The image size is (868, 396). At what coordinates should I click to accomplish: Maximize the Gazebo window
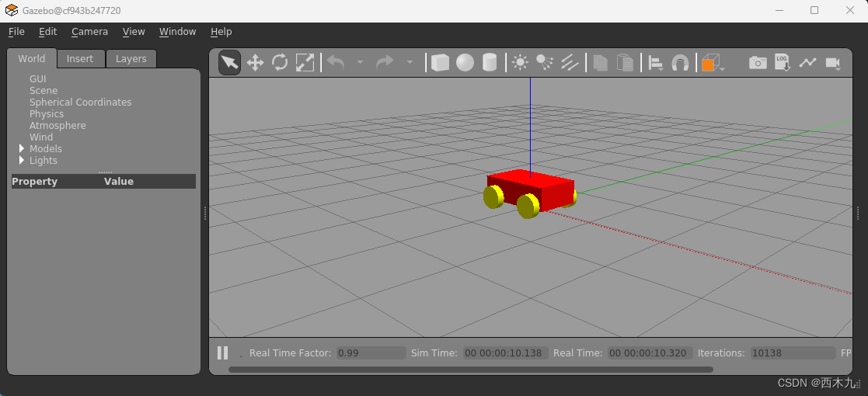pyautogui.click(x=814, y=10)
